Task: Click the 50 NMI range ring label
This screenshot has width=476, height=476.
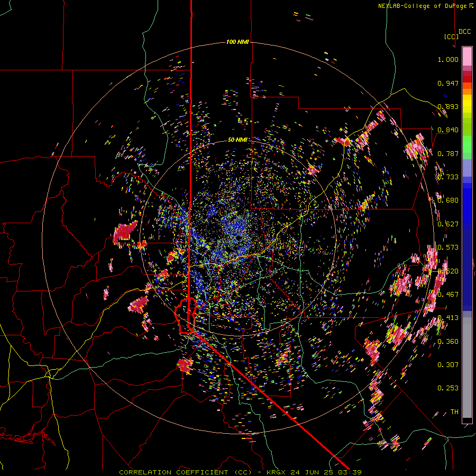Action: click(237, 140)
